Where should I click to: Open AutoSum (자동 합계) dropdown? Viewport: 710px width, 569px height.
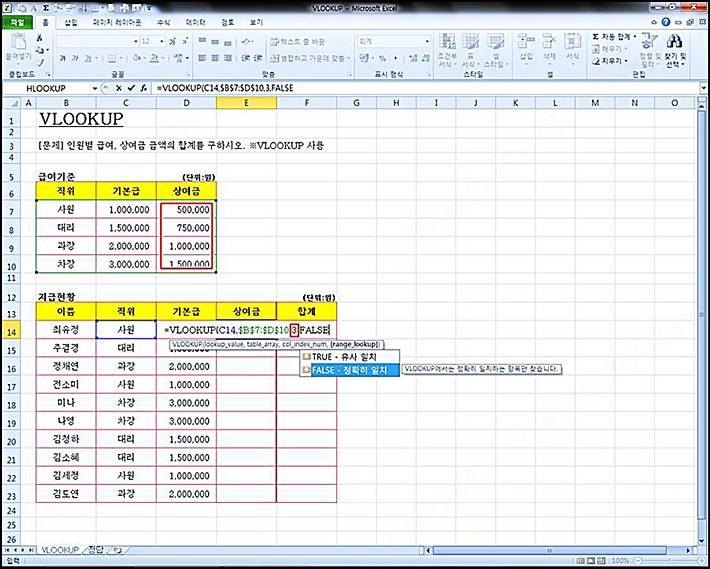636,37
